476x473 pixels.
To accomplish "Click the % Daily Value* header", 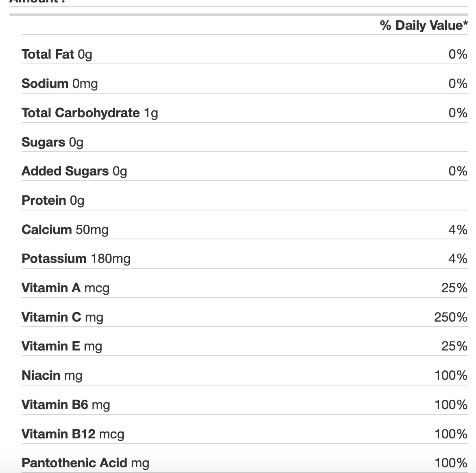I will click(x=424, y=25).
